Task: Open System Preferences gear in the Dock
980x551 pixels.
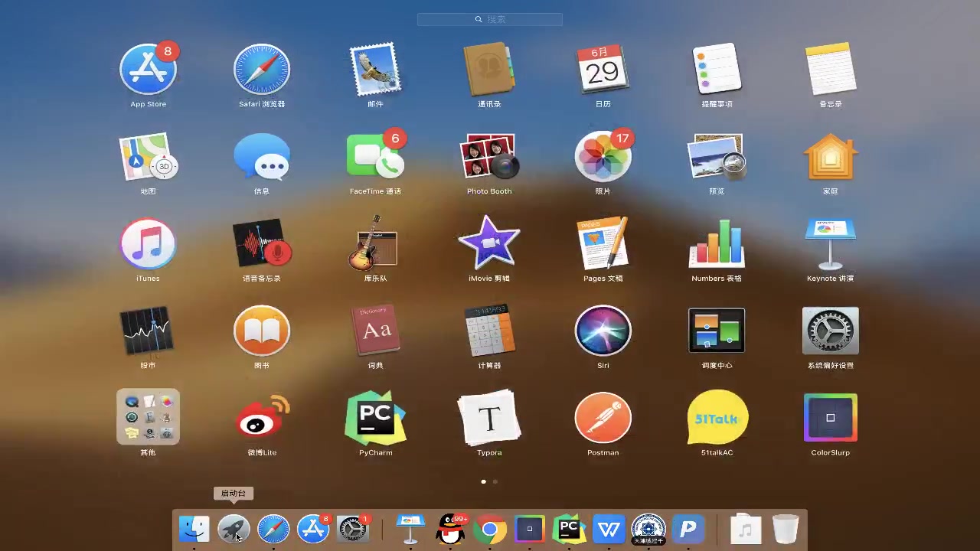Action: click(353, 529)
